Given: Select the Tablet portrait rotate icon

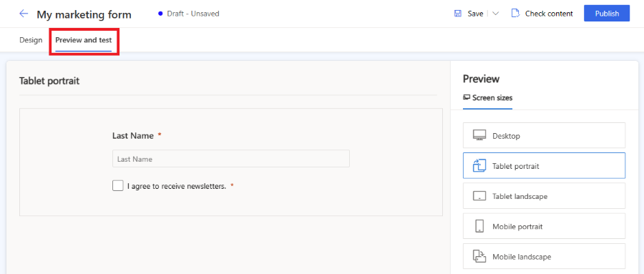Looking at the screenshot, I should click(x=479, y=165).
